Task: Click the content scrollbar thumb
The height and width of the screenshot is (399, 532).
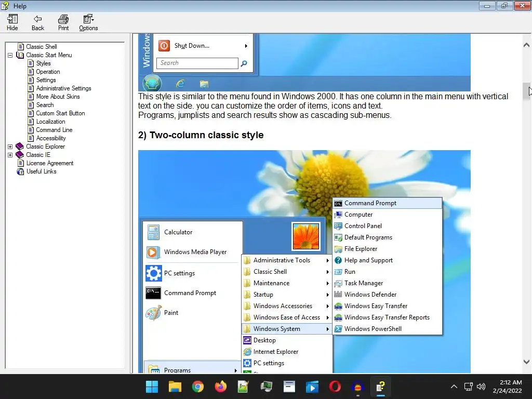Action: pyautogui.click(x=526, y=91)
